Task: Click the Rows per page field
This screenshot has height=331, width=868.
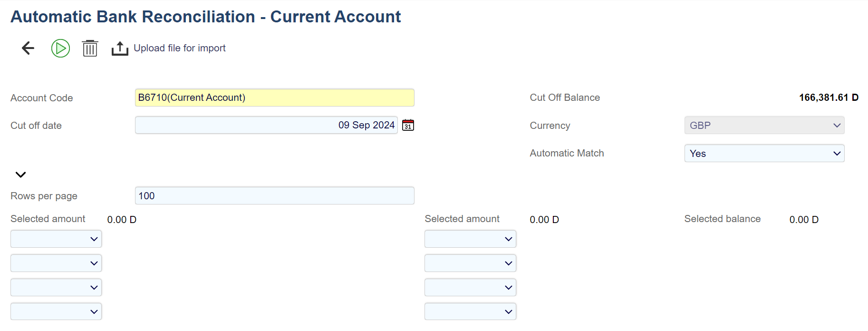Action: click(274, 196)
